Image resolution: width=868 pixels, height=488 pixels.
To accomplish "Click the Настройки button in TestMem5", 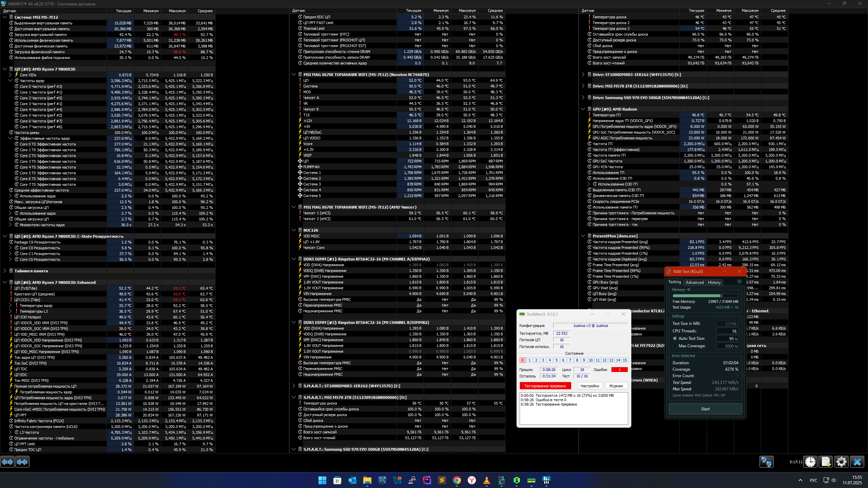I will point(590,386).
